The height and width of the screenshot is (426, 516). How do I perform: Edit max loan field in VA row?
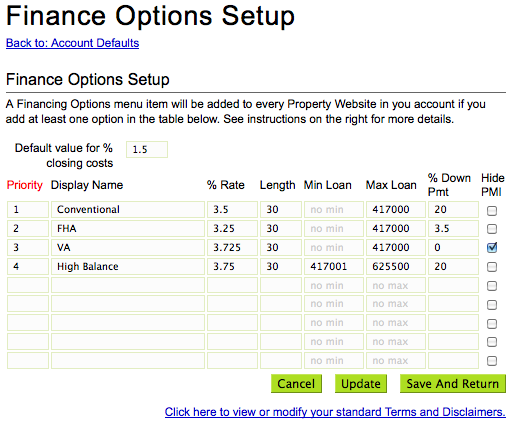pyautogui.click(x=396, y=248)
